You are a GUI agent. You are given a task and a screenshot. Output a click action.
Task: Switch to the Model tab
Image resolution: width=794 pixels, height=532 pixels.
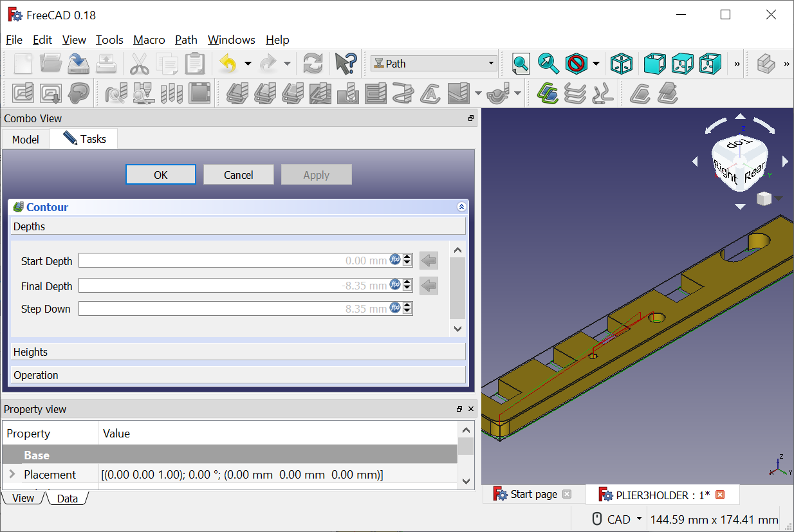(26, 140)
